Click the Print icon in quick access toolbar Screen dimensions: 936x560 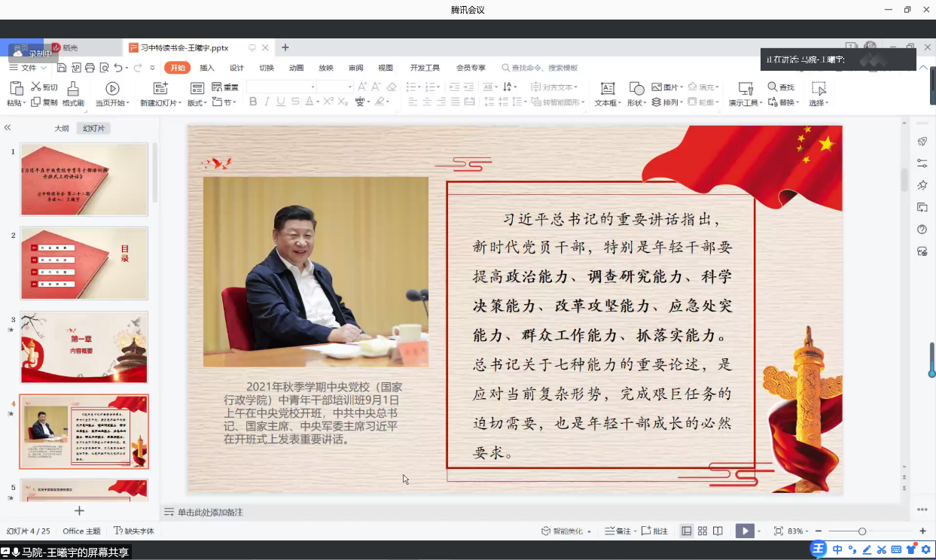[x=90, y=68]
